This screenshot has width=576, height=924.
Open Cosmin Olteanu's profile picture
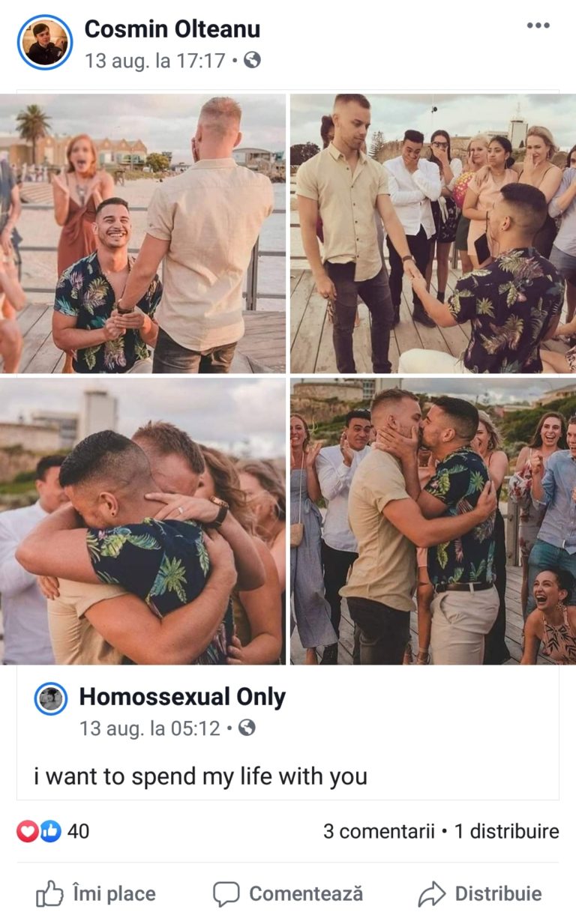click(45, 43)
